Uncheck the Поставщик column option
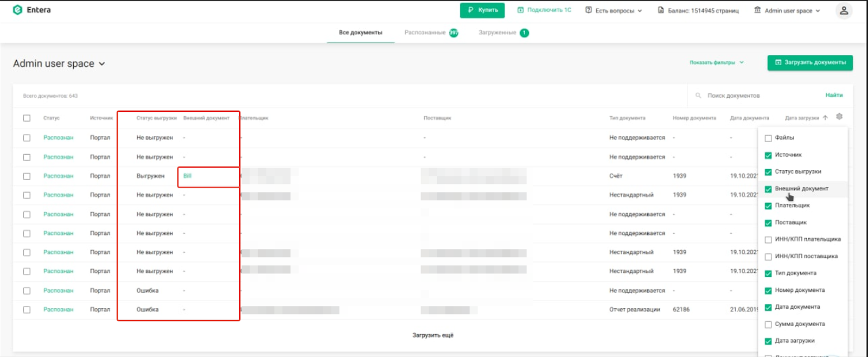The width and height of the screenshot is (868, 357). tap(768, 222)
